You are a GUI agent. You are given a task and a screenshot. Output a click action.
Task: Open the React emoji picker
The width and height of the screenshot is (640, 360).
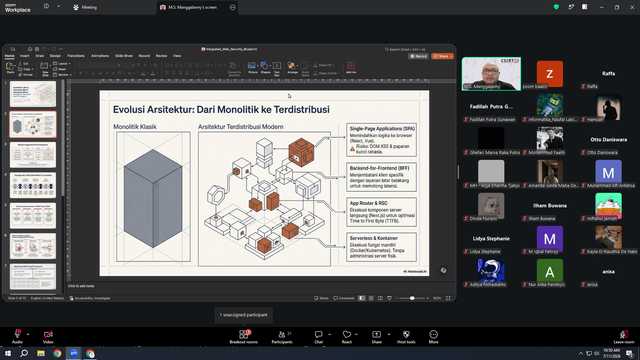(347, 337)
